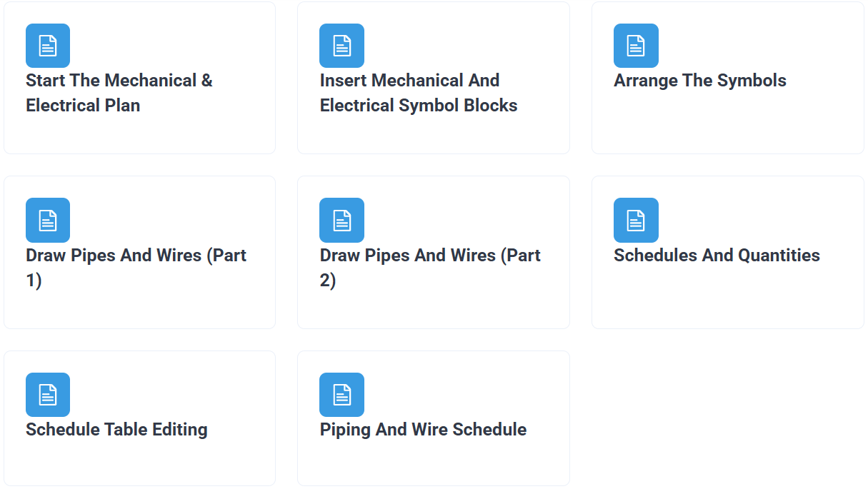Viewport: 868px width, 489px height.
Task: Click document icon for Insert Mechanical And Electrical Symbol Blocks
Action: (x=341, y=46)
